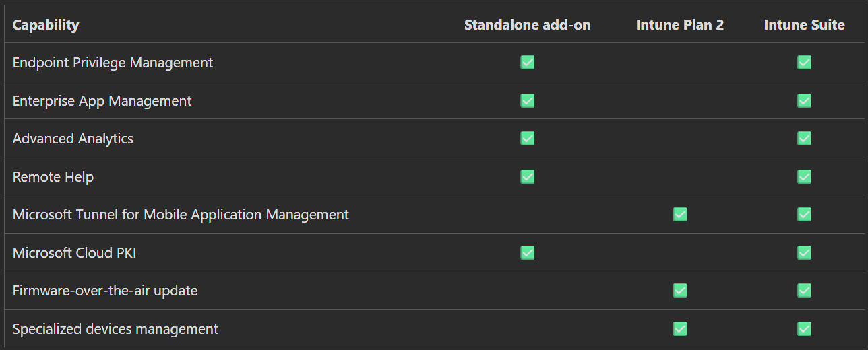Select the Intune Suite column header
Screen dimensions: 868x350
pos(804,25)
